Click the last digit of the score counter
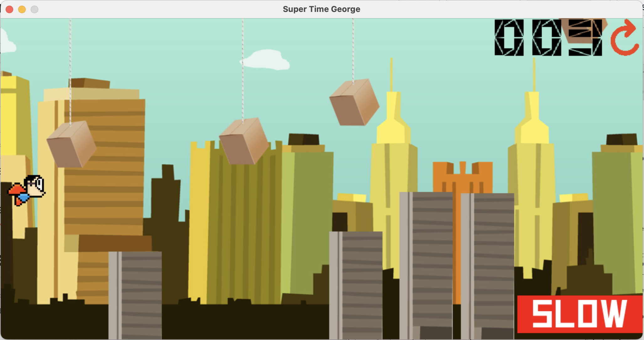This screenshot has width=644, height=340. point(585,38)
